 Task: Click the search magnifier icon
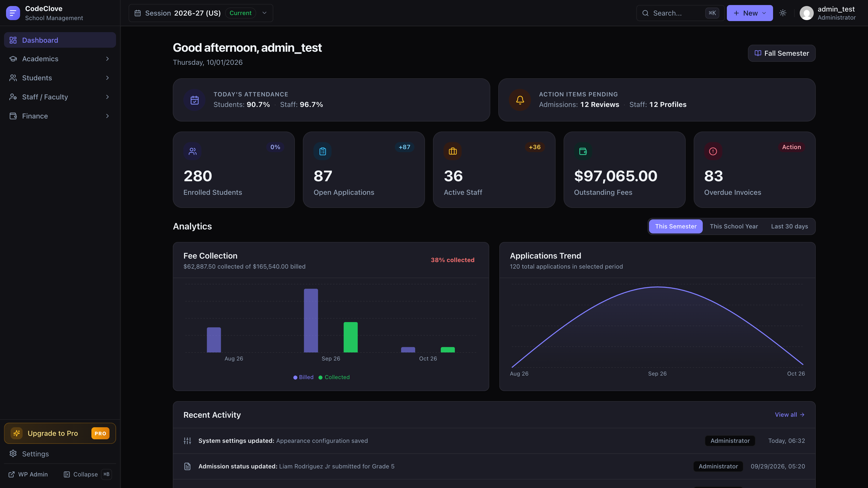pos(645,13)
